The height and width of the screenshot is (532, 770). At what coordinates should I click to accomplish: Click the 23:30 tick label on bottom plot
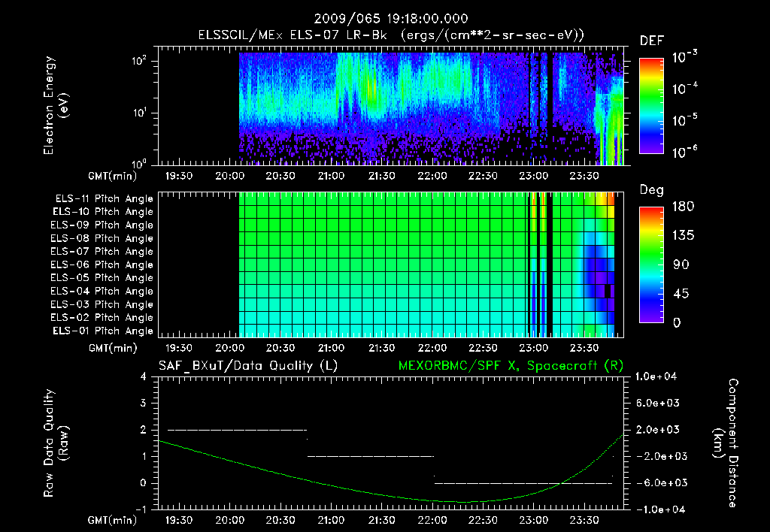point(584,520)
